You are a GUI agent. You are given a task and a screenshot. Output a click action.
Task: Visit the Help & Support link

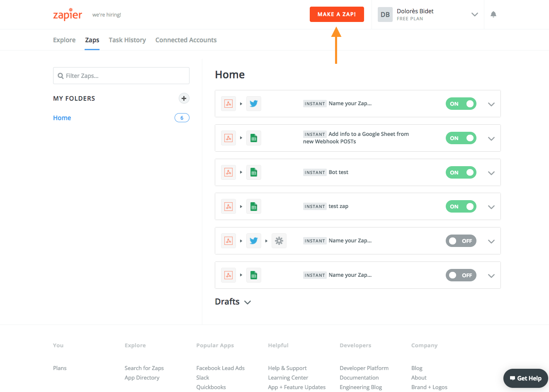[287, 368]
